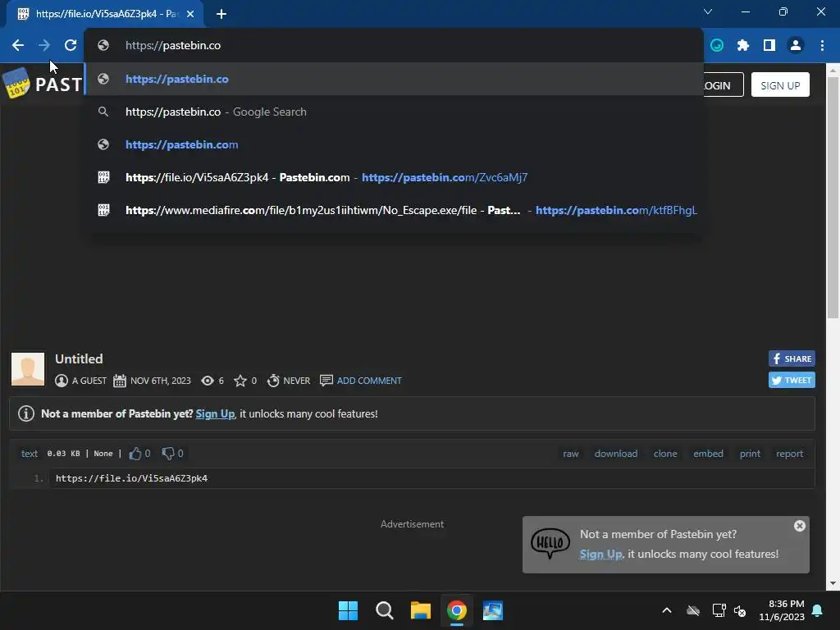Image resolution: width=840 pixels, height=630 pixels.
Task: Click the HELLO speech bubble icon
Action: tap(550, 543)
